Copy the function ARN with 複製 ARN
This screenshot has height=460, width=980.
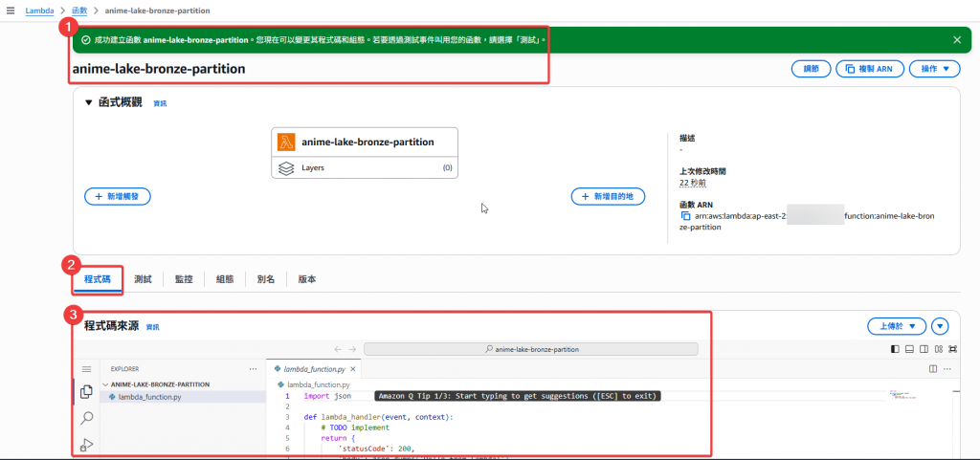point(869,69)
